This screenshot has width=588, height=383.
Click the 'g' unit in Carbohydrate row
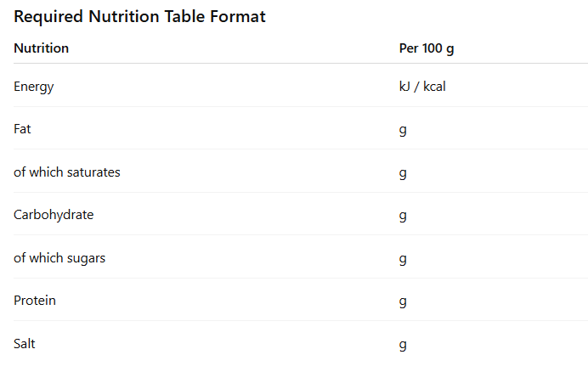[403, 216]
